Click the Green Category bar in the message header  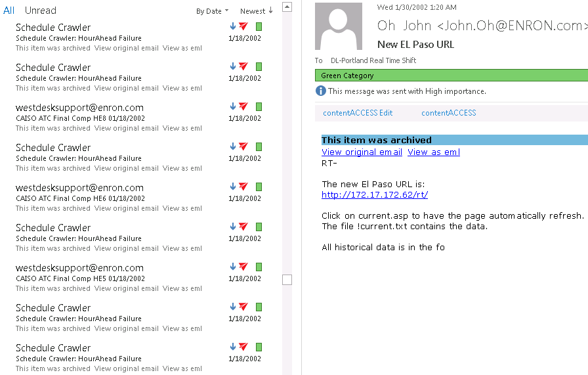[x=451, y=76]
